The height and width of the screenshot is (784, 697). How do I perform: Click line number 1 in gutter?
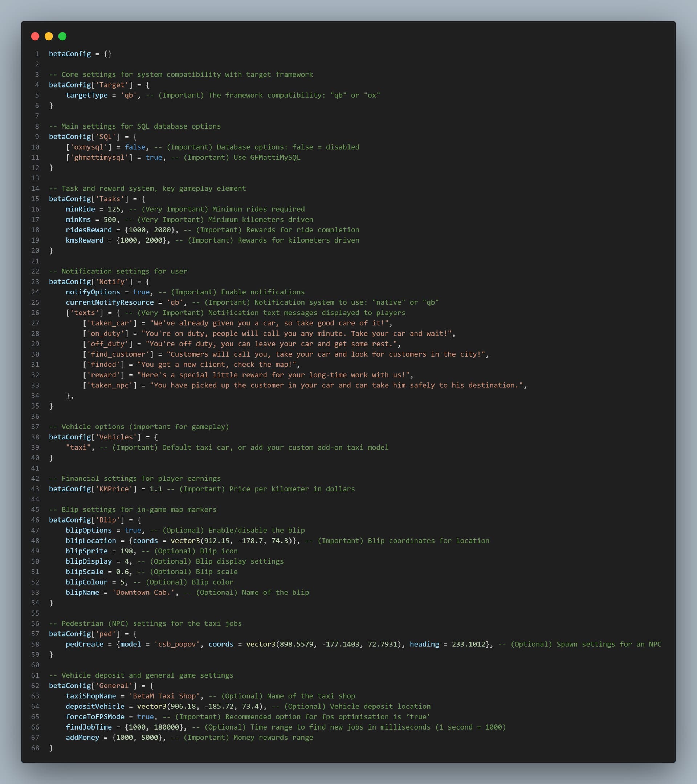pyautogui.click(x=37, y=54)
